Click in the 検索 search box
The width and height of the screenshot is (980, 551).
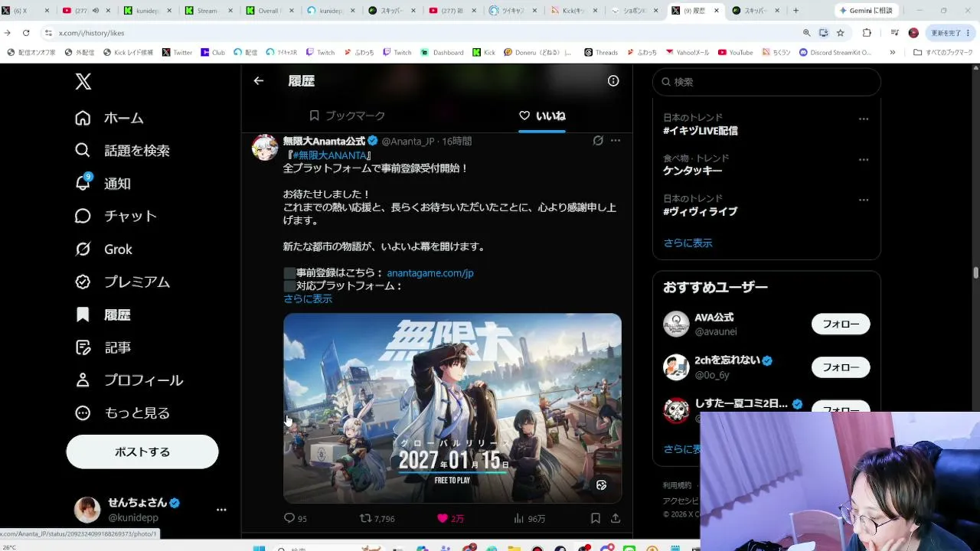coord(766,82)
